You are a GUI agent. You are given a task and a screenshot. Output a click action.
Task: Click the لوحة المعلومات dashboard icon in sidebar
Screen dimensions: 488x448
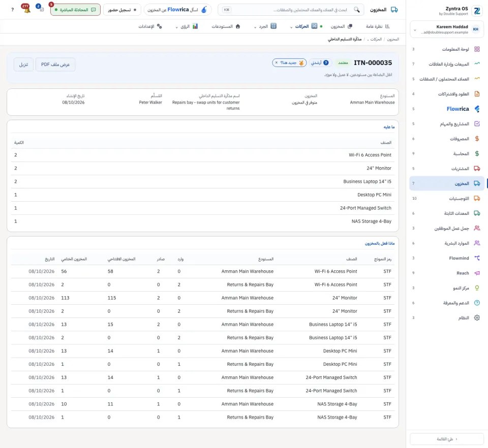pos(477,49)
